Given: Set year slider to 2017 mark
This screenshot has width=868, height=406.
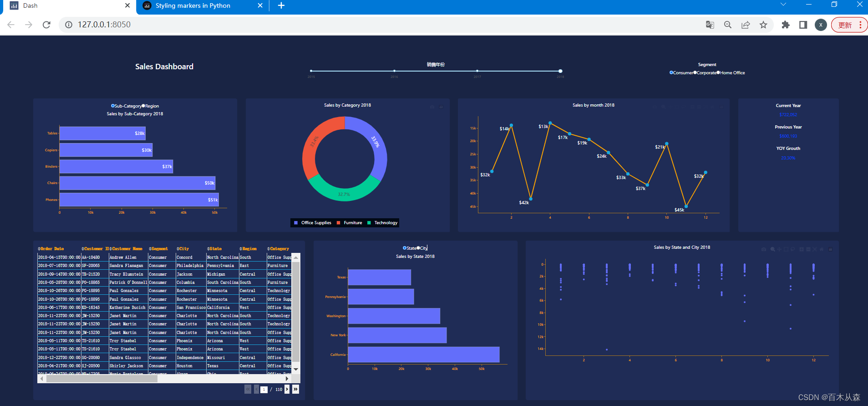Looking at the screenshot, I should tap(477, 71).
